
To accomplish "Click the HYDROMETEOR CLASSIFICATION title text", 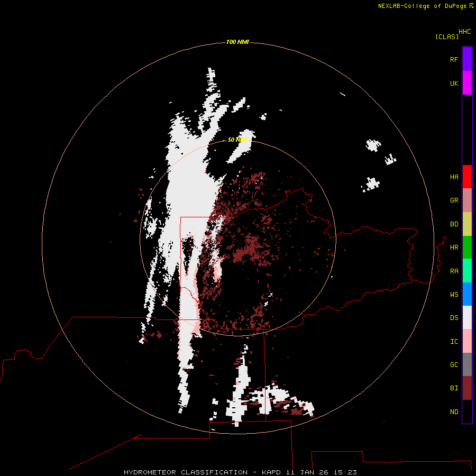I will [x=186, y=472].
